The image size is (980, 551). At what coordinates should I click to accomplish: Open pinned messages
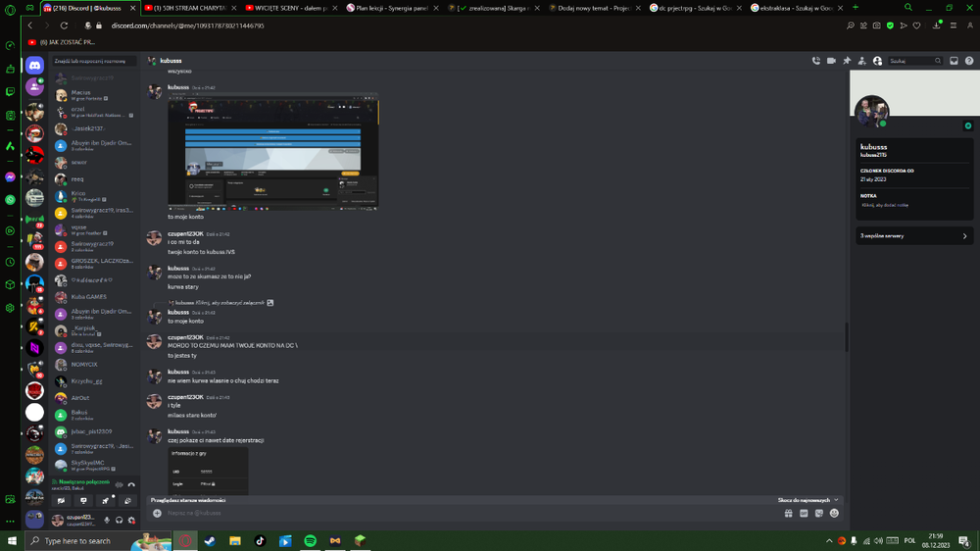(x=847, y=61)
